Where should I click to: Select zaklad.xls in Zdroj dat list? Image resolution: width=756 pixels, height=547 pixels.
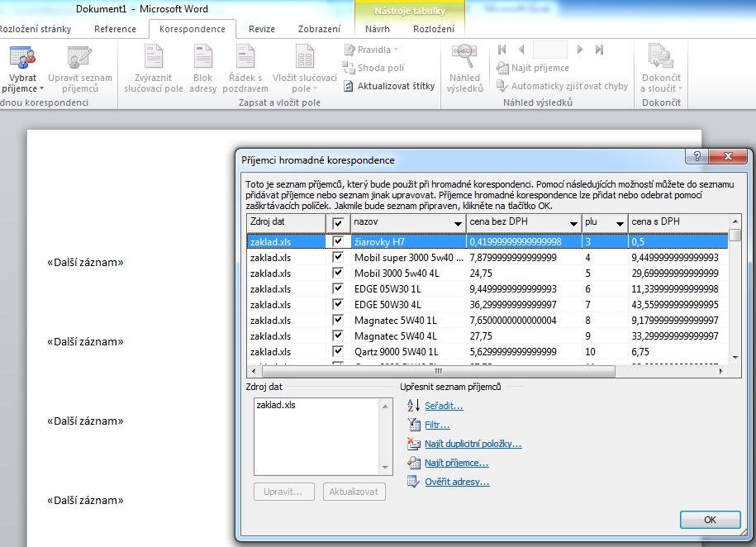(276, 405)
